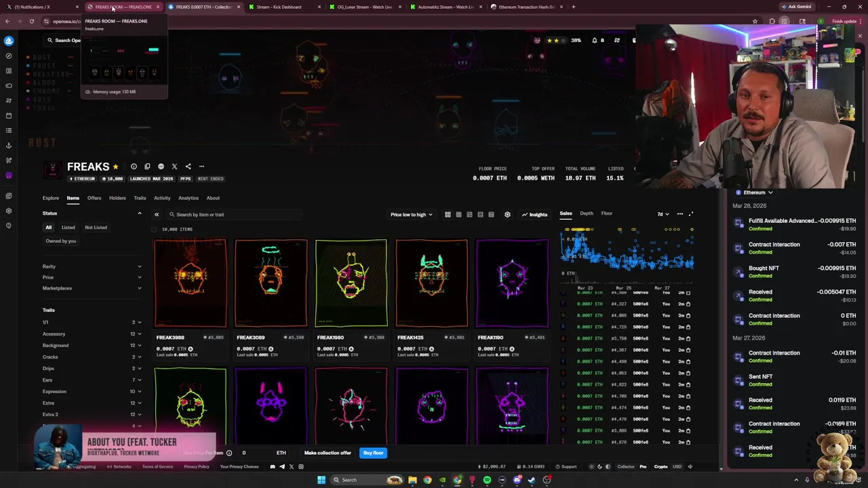Switch chart to Floor tab
868x488 pixels.
coord(607,213)
